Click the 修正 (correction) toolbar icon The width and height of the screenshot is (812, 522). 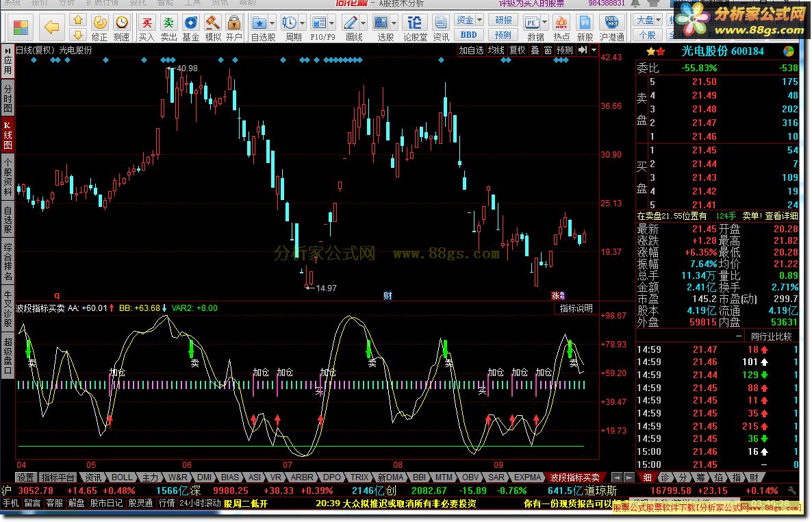pyautogui.click(x=99, y=28)
